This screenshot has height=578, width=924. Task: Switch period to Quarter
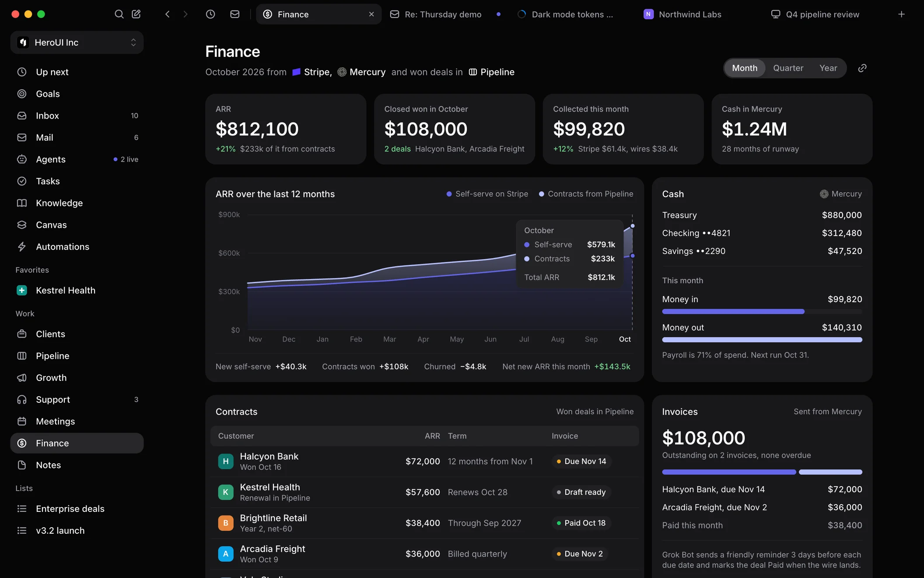pos(788,68)
